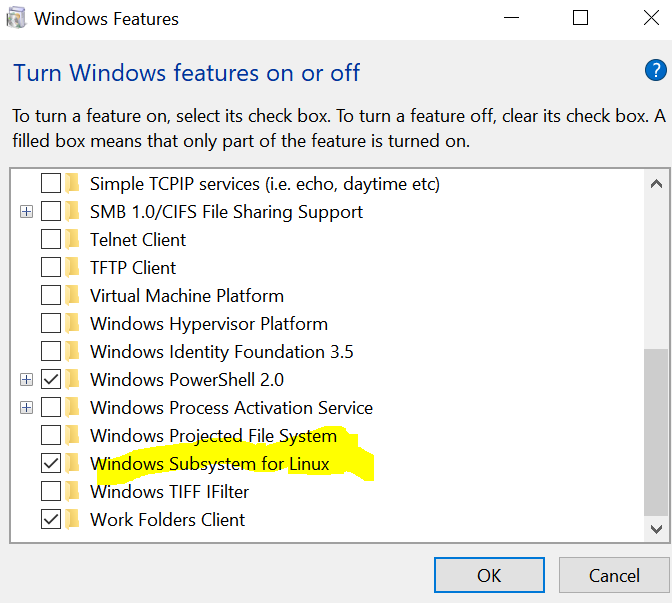Click folder icon beside Windows PowerShell 2.0
Screen dimensions: 672x603
click(x=72, y=380)
